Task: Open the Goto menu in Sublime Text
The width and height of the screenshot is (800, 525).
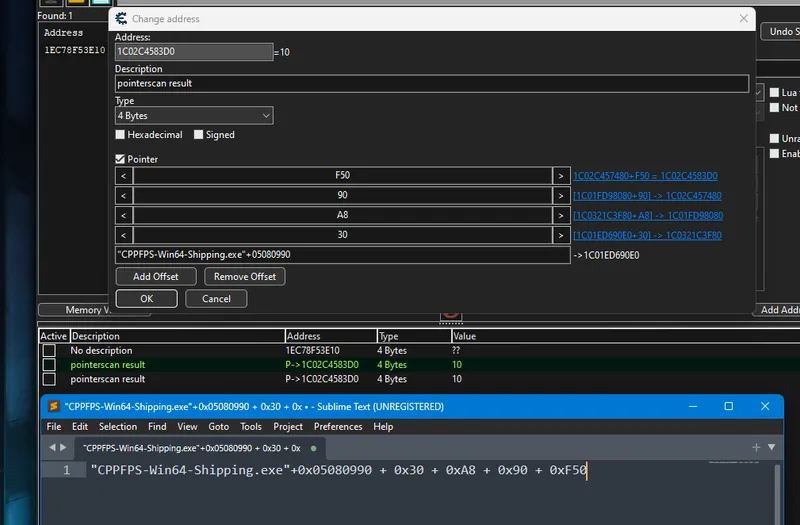Action: [218, 427]
